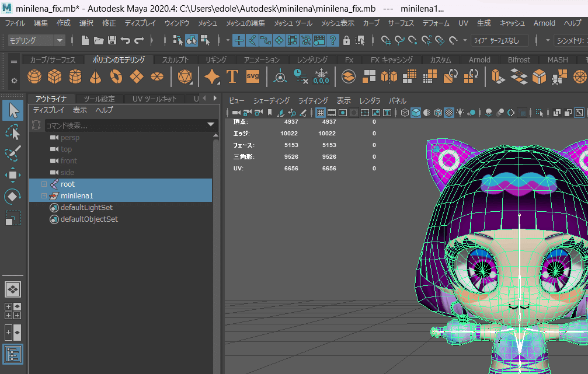588x374 pixels.
Task: Delete history using the shelf icon
Action: click(x=300, y=76)
